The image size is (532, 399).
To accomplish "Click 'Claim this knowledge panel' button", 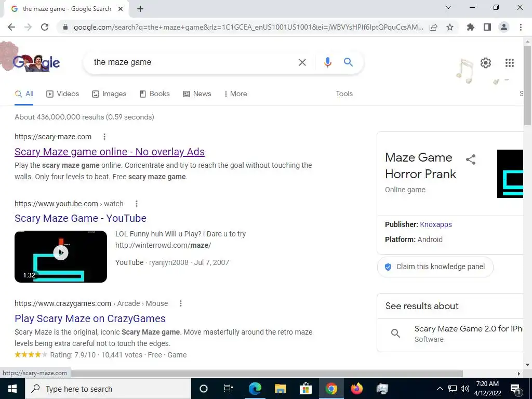I will 435,267.
